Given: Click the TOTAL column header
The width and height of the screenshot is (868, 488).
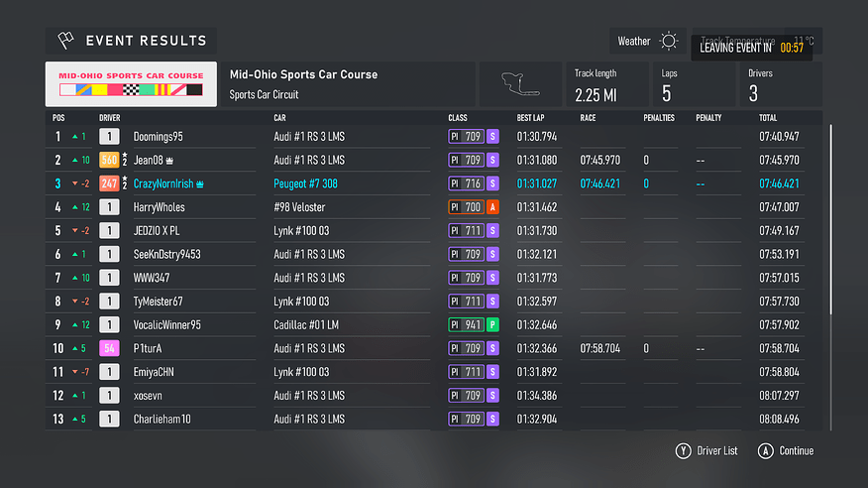Looking at the screenshot, I should tap(768, 118).
